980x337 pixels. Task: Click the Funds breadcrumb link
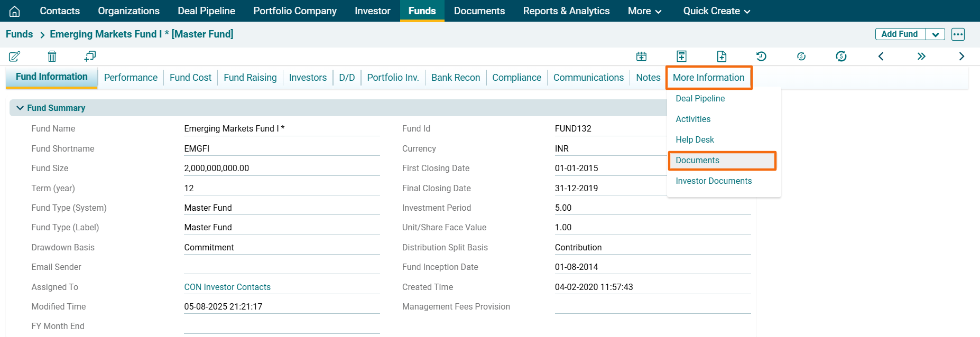[x=20, y=34]
